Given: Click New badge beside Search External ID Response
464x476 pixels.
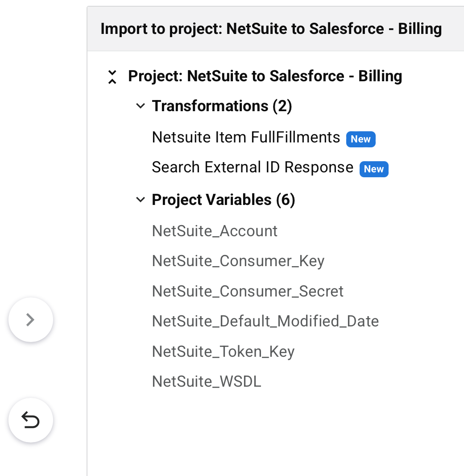Looking at the screenshot, I should coord(374,169).
